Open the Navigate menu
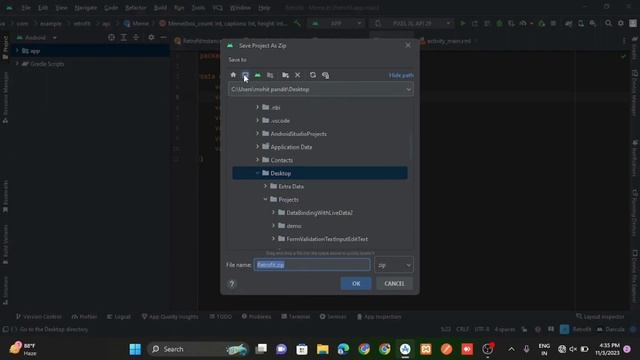 [86, 8]
